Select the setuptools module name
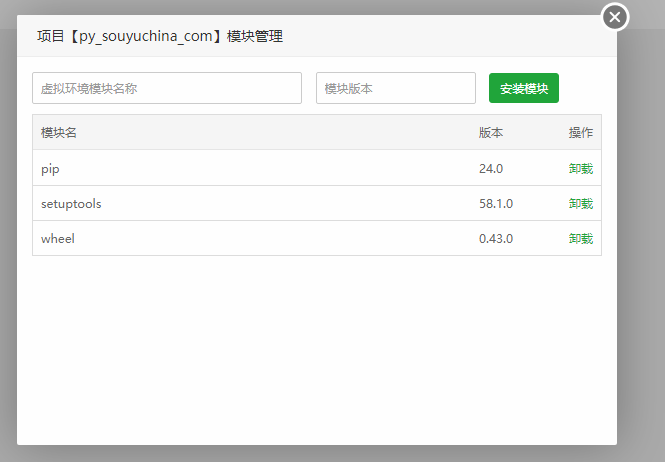This screenshot has height=462, width=665. point(71,204)
